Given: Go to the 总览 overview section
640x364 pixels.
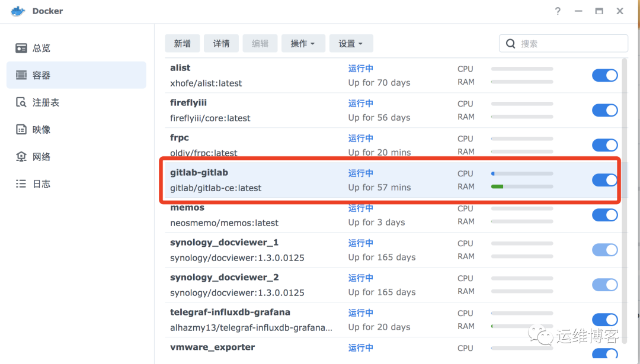Looking at the screenshot, I should coord(76,48).
